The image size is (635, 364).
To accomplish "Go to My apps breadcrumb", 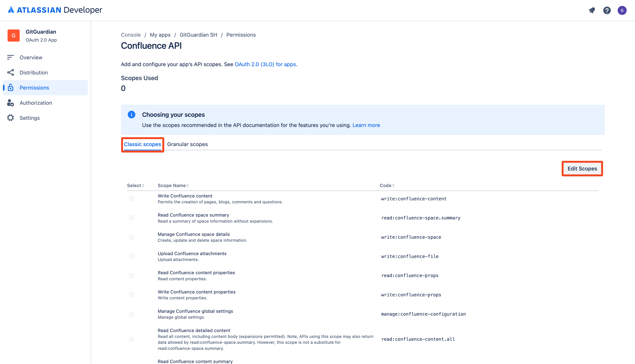I will coord(160,35).
